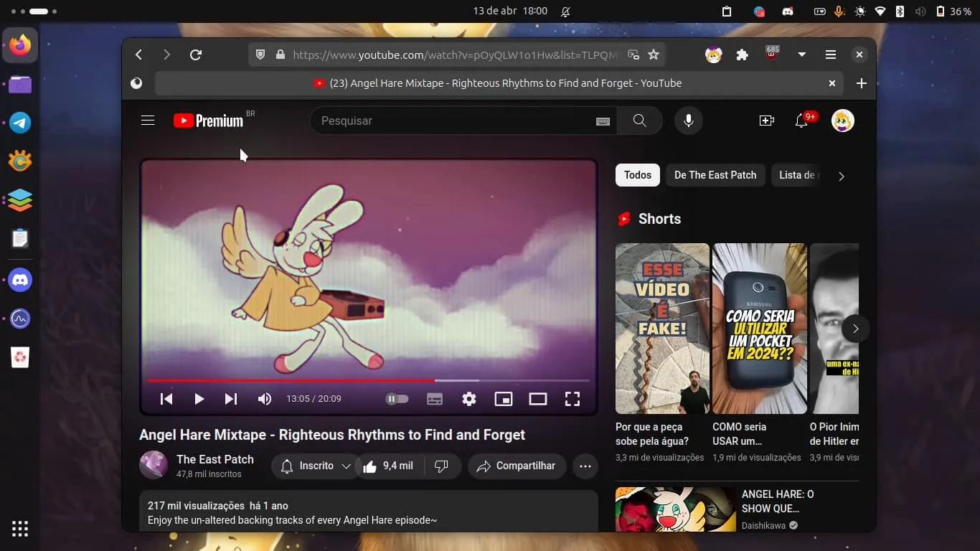This screenshot has height=551, width=980.
Task: Open the ANGEL HARE related video thumbnail
Action: [x=676, y=509]
